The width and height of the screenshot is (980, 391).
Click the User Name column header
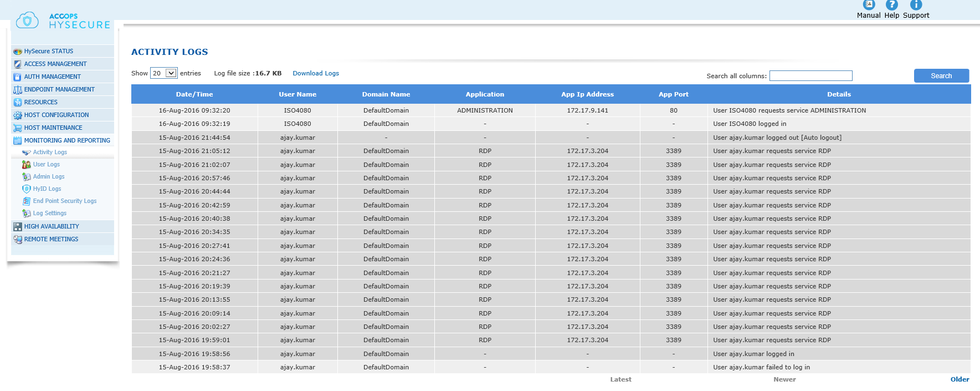(297, 94)
